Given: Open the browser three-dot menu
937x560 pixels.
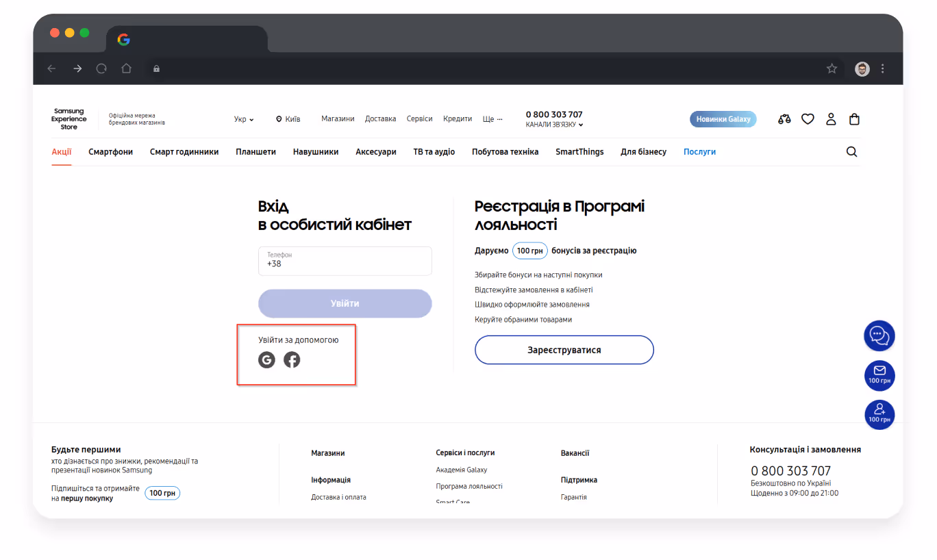Looking at the screenshot, I should pos(882,68).
